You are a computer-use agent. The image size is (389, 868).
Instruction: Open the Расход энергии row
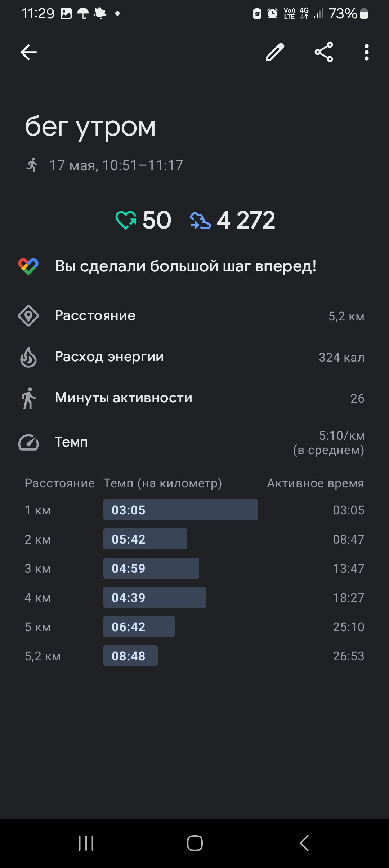pyautogui.click(x=194, y=357)
